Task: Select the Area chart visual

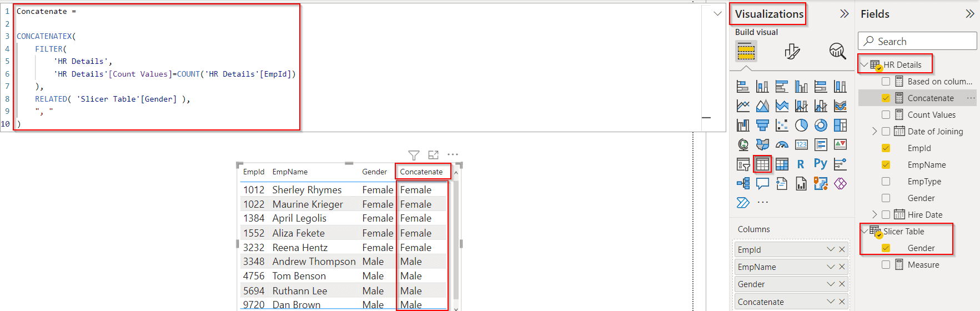Action: point(762,106)
